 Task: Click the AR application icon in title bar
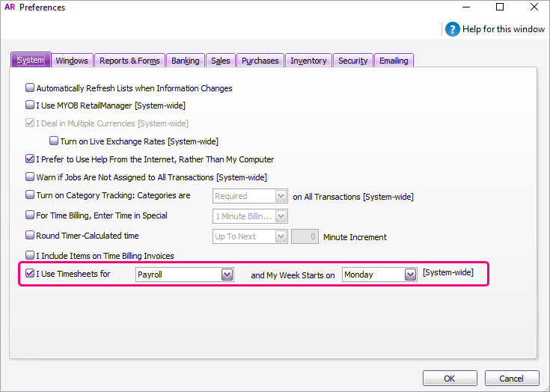pos(10,7)
